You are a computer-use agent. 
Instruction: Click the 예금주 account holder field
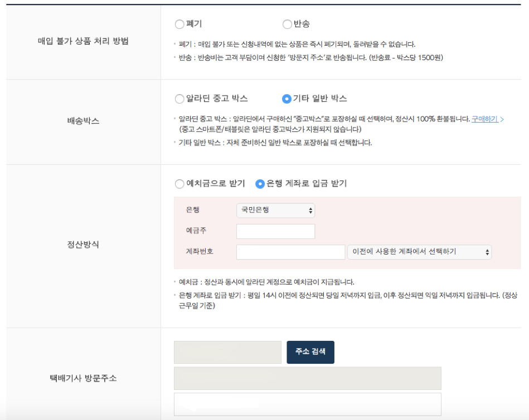tap(276, 231)
